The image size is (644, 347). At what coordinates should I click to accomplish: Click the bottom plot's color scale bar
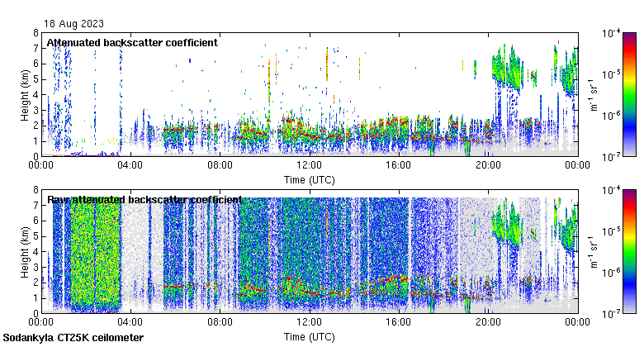pos(630,252)
